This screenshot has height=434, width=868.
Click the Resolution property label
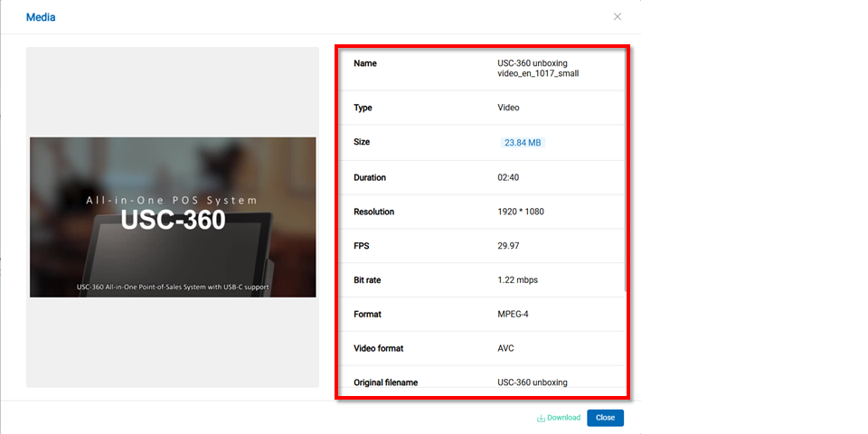(x=374, y=212)
